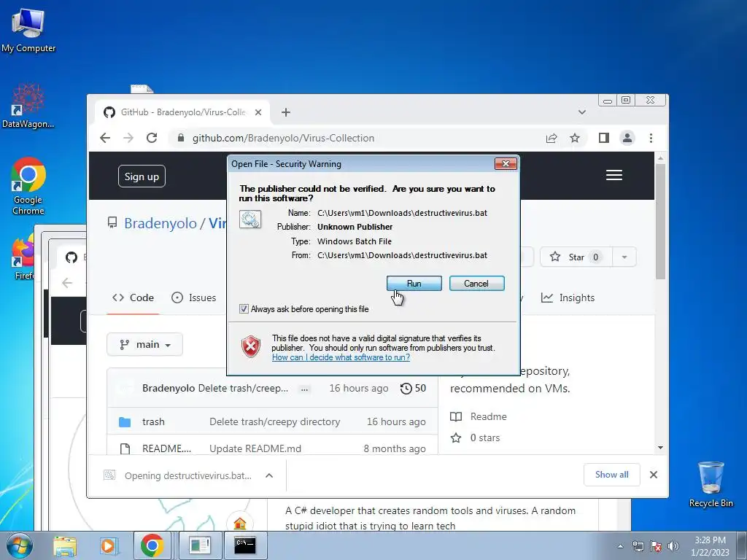The height and width of the screenshot is (560, 747).
Task: Close the Chrome downloads bar
Action: coord(654,475)
